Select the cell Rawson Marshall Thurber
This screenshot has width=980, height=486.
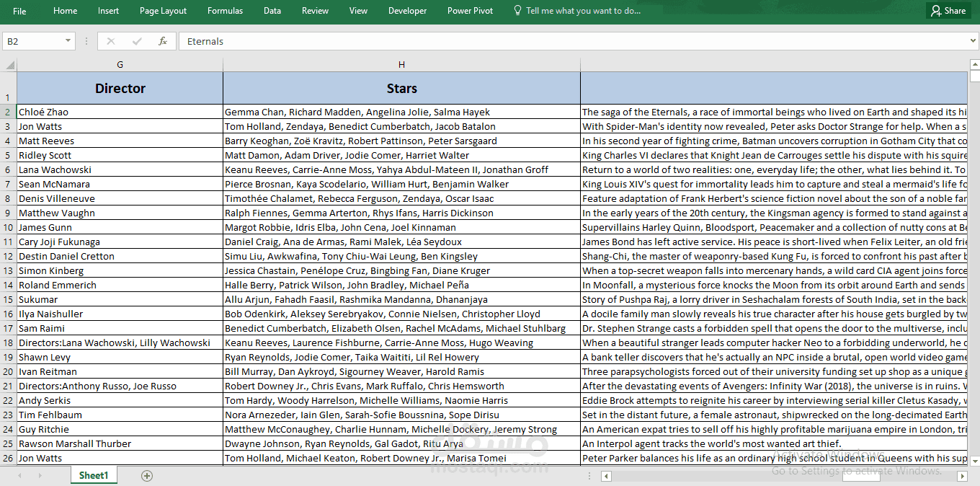coord(120,443)
